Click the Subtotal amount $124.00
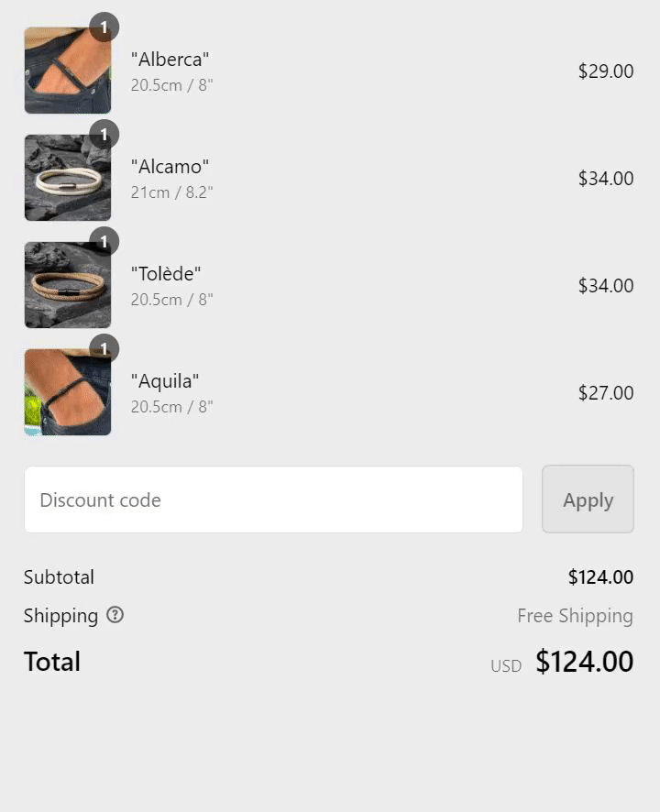Image resolution: width=660 pixels, height=812 pixels. click(601, 576)
